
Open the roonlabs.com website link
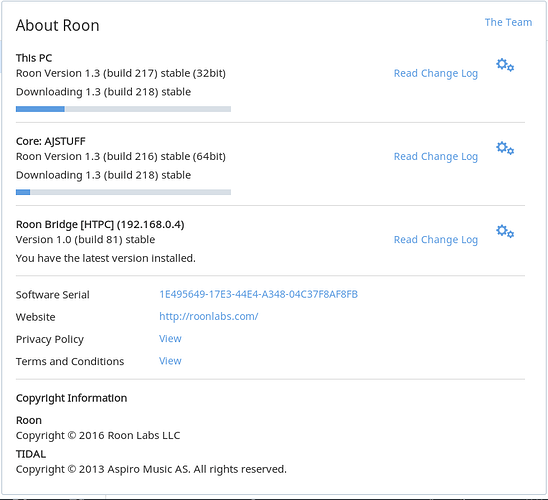click(209, 317)
